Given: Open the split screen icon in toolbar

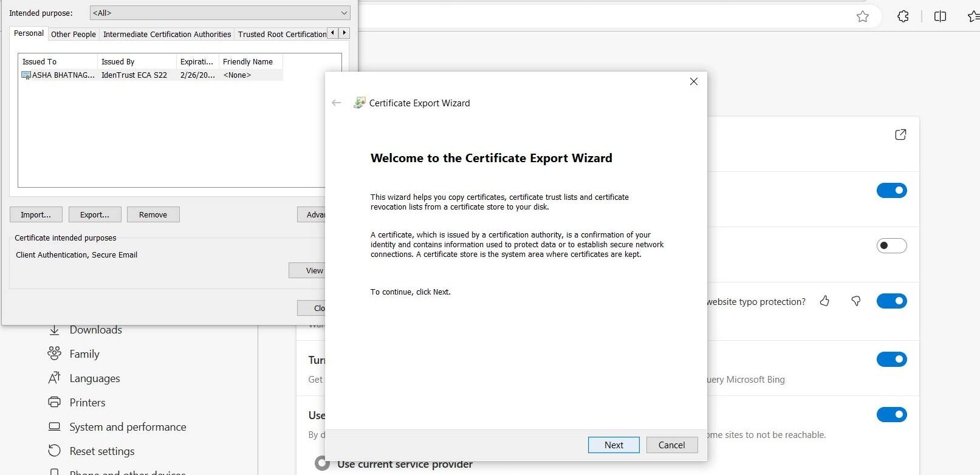Looking at the screenshot, I should 940,16.
